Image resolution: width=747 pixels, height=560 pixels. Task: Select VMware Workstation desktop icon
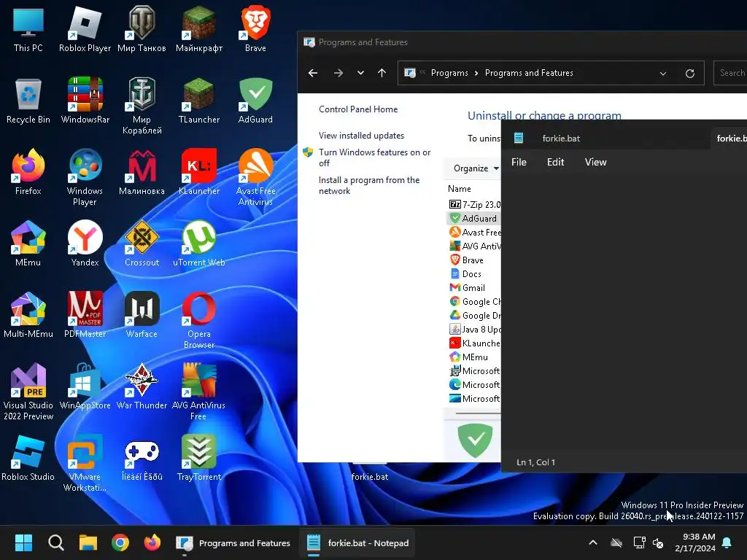(85, 463)
